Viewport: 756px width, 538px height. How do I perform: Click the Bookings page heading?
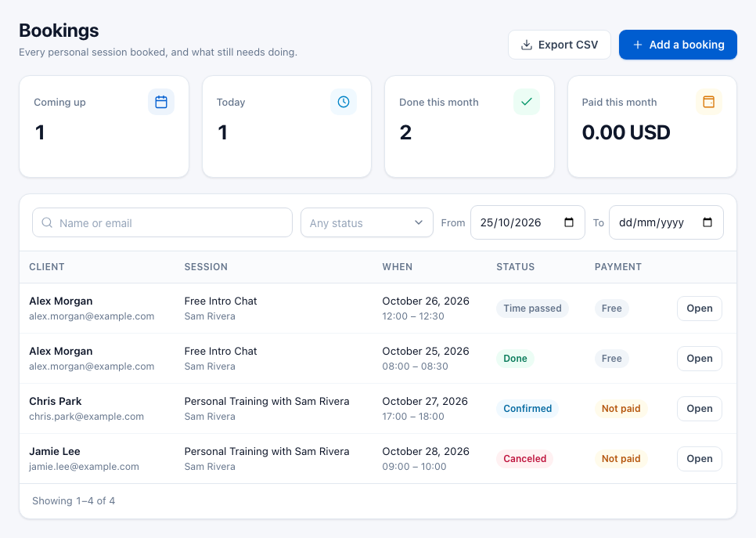tap(59, 31)
